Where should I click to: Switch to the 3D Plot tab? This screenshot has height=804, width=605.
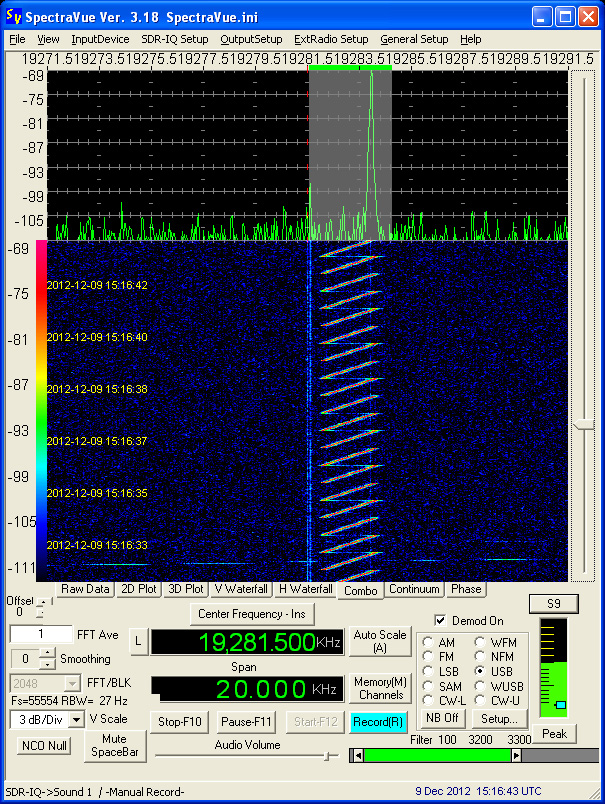(186, 589)
